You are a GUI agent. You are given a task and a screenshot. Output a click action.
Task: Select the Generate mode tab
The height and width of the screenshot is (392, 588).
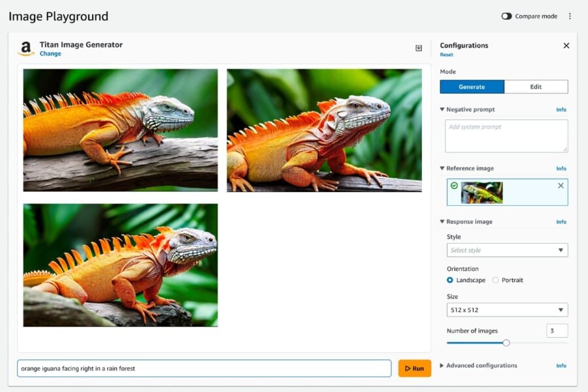point(472,87)
